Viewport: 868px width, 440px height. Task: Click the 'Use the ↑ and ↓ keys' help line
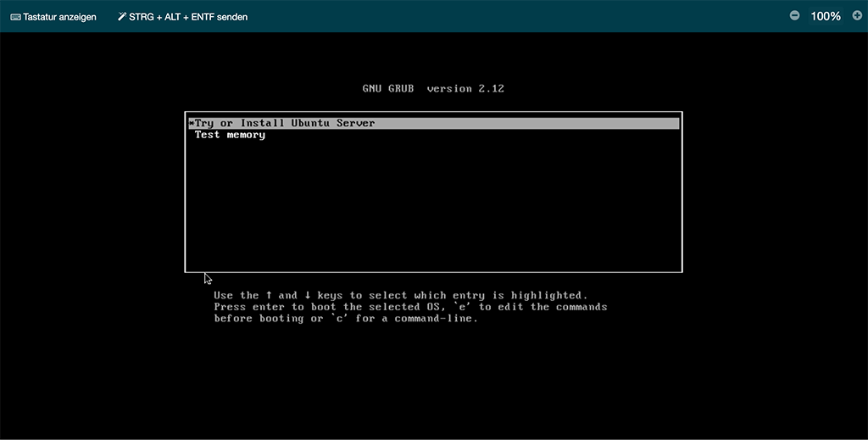[x=401, y=296]
